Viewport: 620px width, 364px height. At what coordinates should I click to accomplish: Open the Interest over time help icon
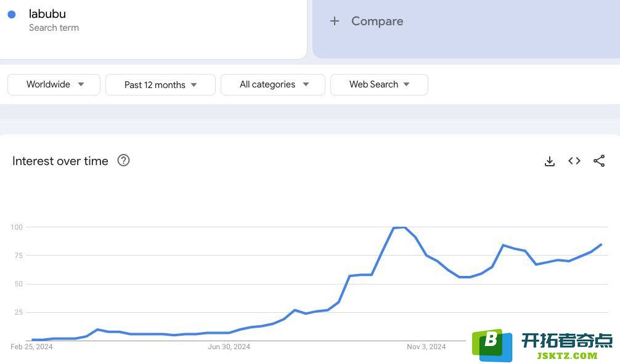(x=123, y=161)
